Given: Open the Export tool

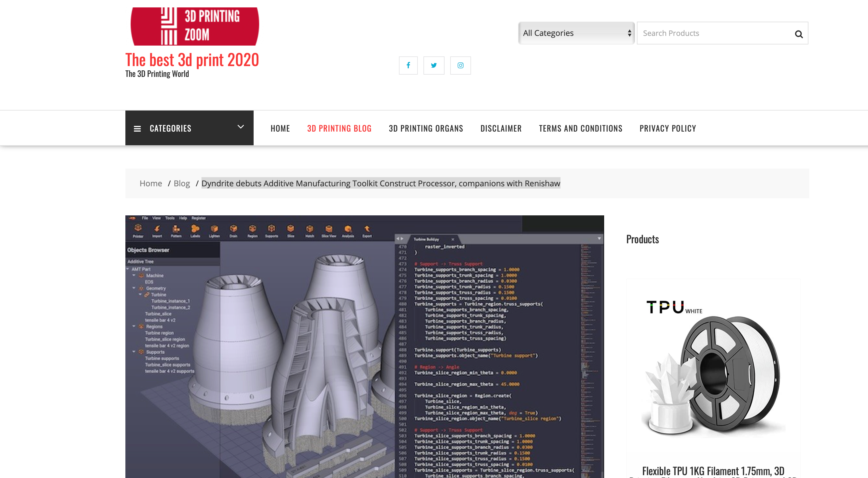Looking at the screenshot, I should click(367, 229).
